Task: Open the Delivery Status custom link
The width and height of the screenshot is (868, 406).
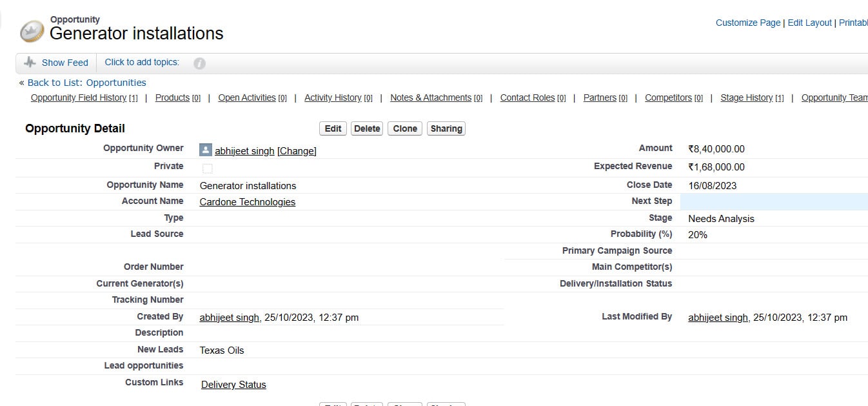Action: pos(233,385)
